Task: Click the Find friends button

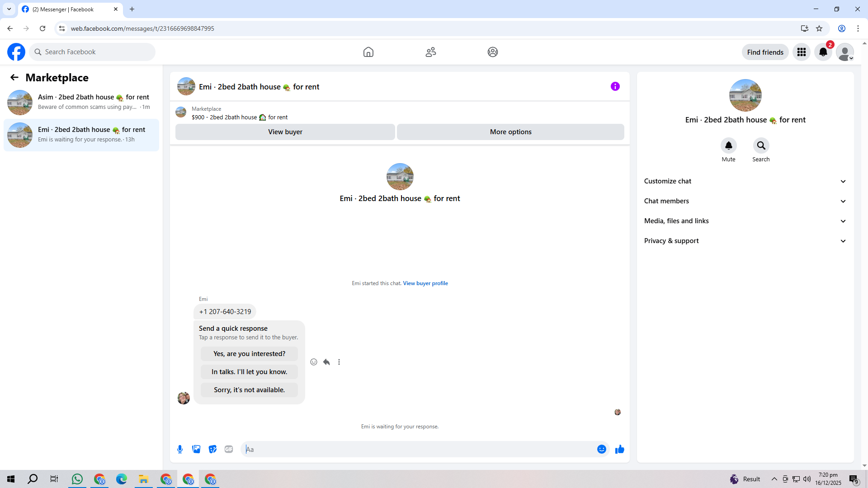Action: [765, 52]
